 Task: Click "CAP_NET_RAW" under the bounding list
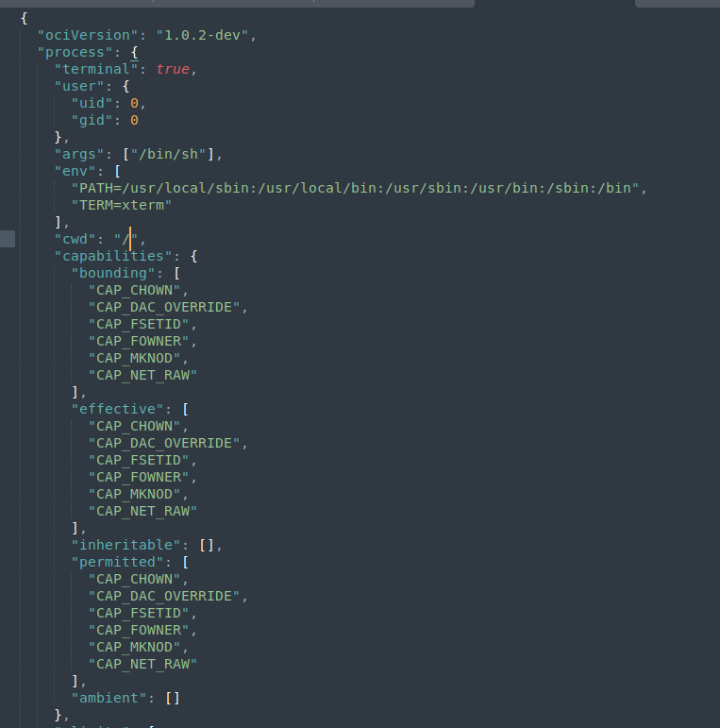click(142, 375)
